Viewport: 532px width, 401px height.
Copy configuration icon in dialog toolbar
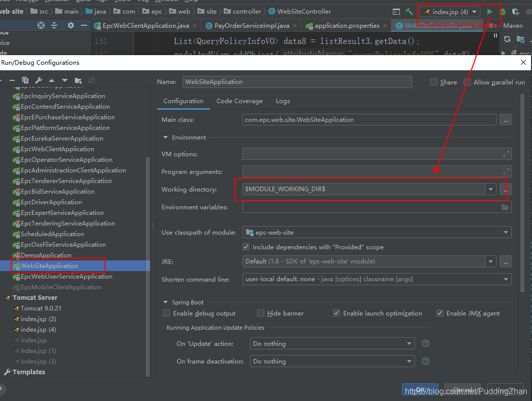click(x=25, y=80)
